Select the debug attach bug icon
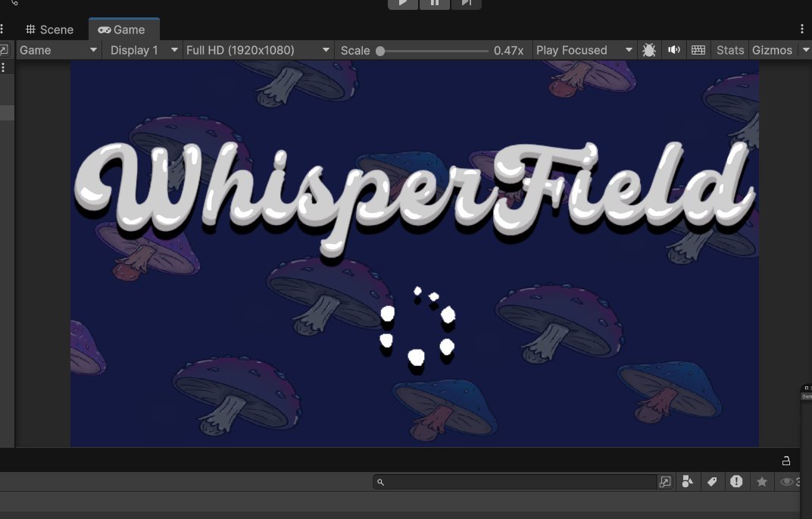Viewport: 812px width, 519px height. tap(649, 50)
